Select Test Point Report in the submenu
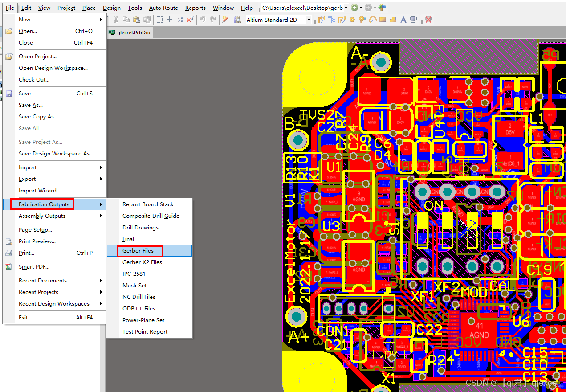 tap(149, 332)
